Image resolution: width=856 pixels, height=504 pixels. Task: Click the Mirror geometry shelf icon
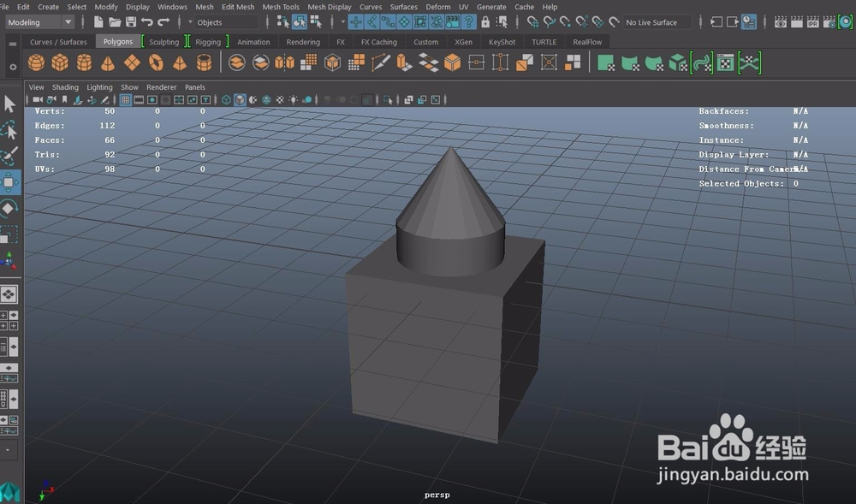[284, 62]
